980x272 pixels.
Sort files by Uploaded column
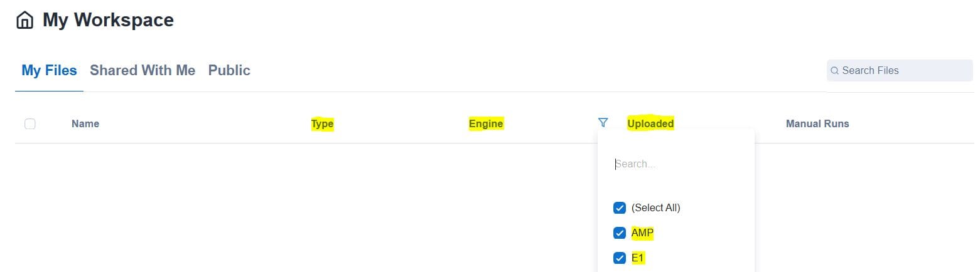point(650,124)
